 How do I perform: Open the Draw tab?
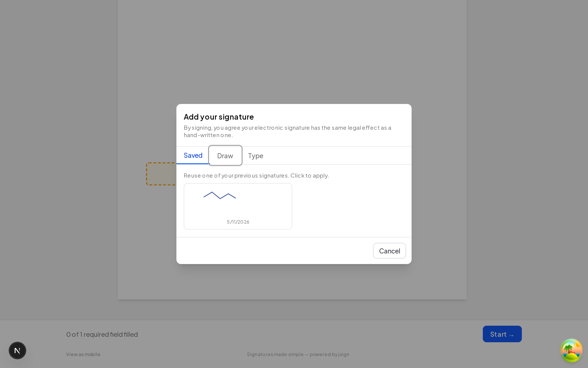point(225,155)
